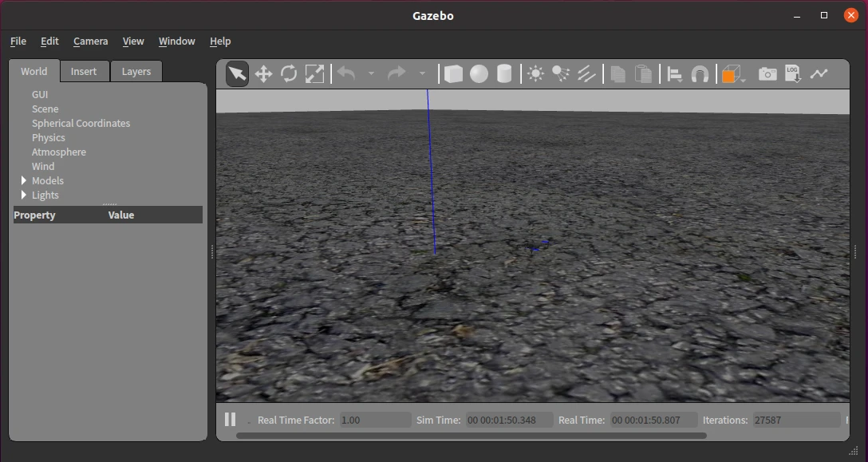Activate the translate mode tool
The height and width of the screenshot is (462, 868).
tap(263, 73)
